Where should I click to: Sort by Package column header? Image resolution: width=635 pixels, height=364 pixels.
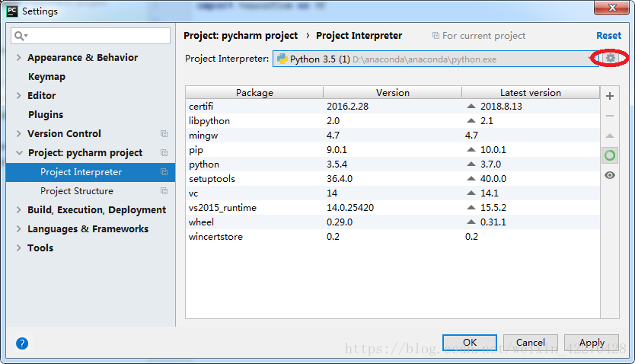coord(254,92)
